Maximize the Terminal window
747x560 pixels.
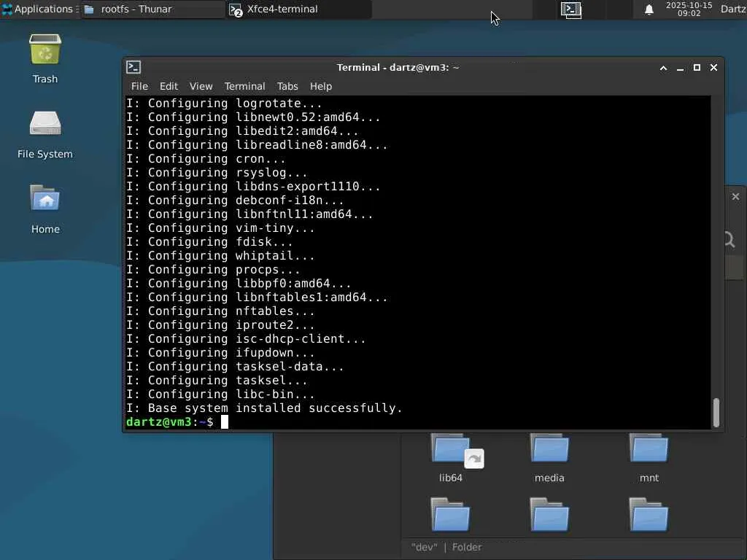[697, 68]
